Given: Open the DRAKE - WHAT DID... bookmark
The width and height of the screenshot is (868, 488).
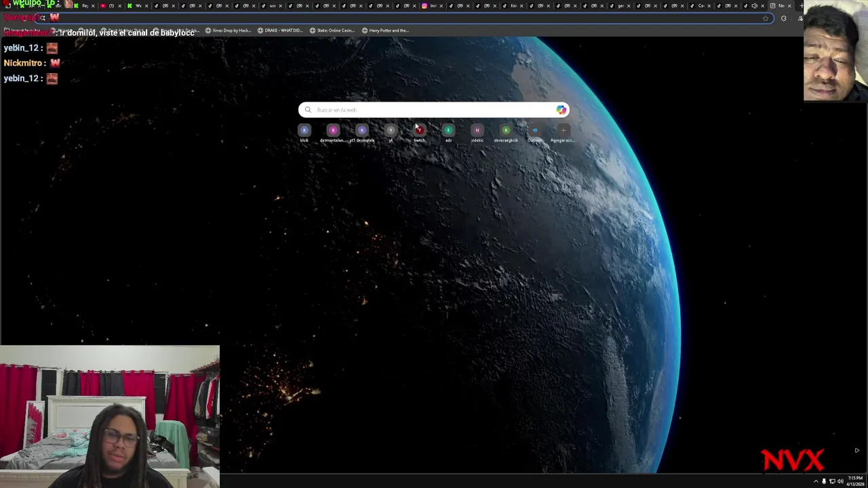Looking at the screenshot, I should coord(279,30).
